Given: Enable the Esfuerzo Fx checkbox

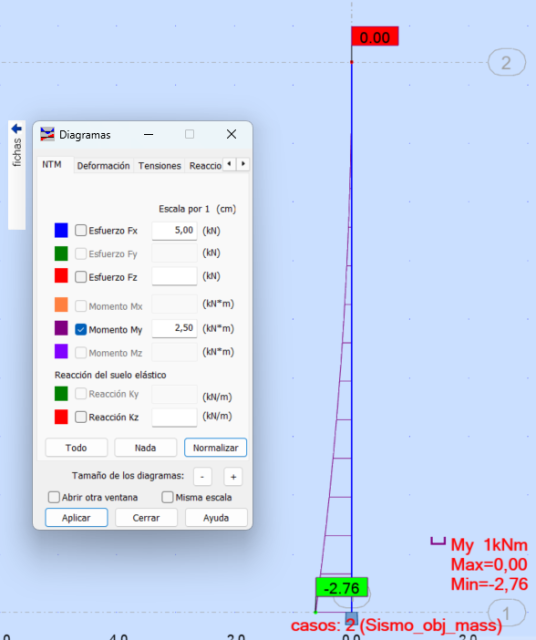Looking at the screenshot, I should pyautogui.click(x=81, y=230).
